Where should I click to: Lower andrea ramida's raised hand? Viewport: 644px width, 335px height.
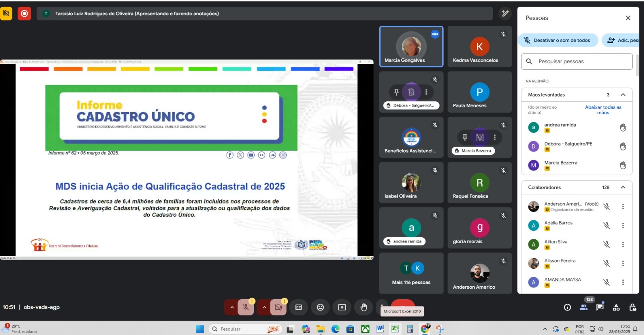pyautogui.click(x=623, y=127)
